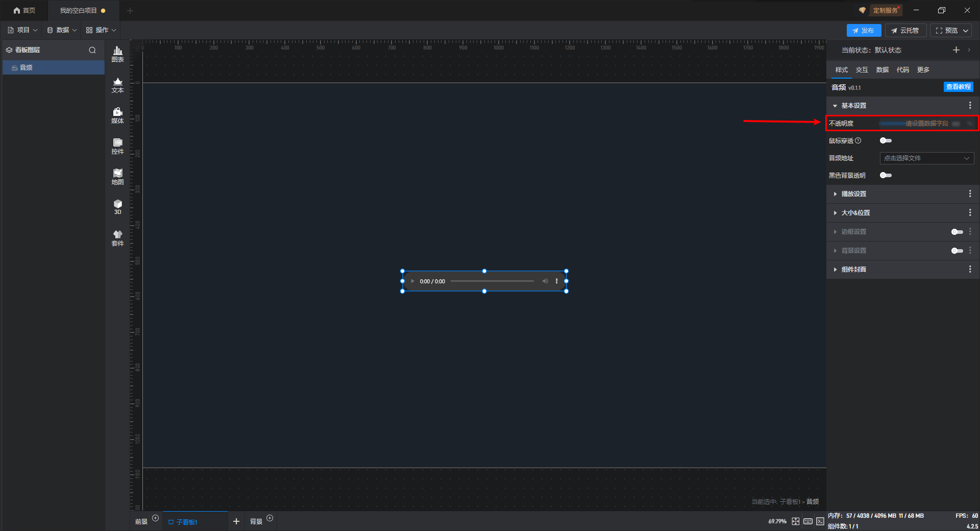Click the audio player progress bar
The height and width of the screenshot is (531, 980).
coord(492,281)
